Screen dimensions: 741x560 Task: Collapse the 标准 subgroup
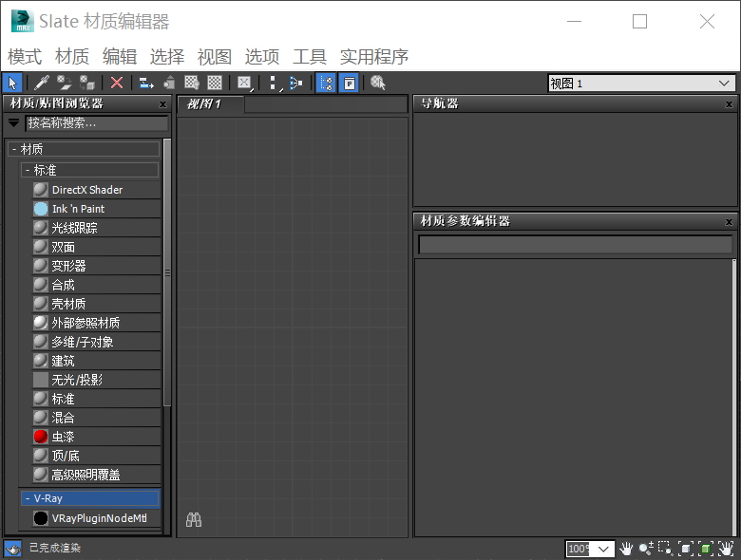coord(90,170)
